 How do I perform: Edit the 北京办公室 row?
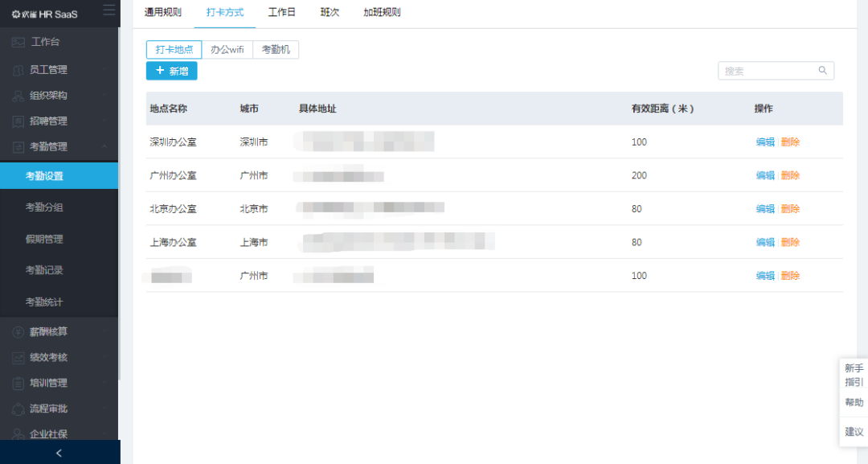765,209
